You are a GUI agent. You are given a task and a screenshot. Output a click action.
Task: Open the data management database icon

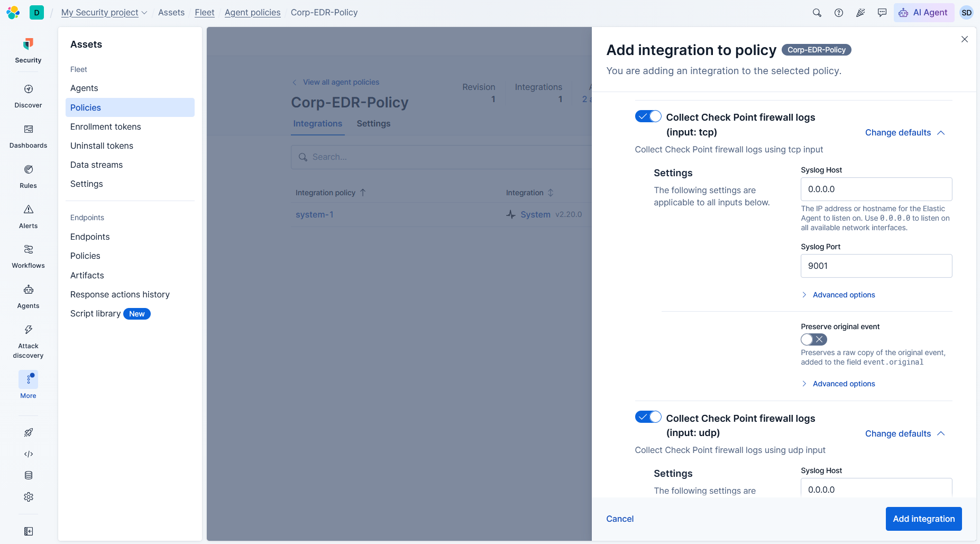29,475
